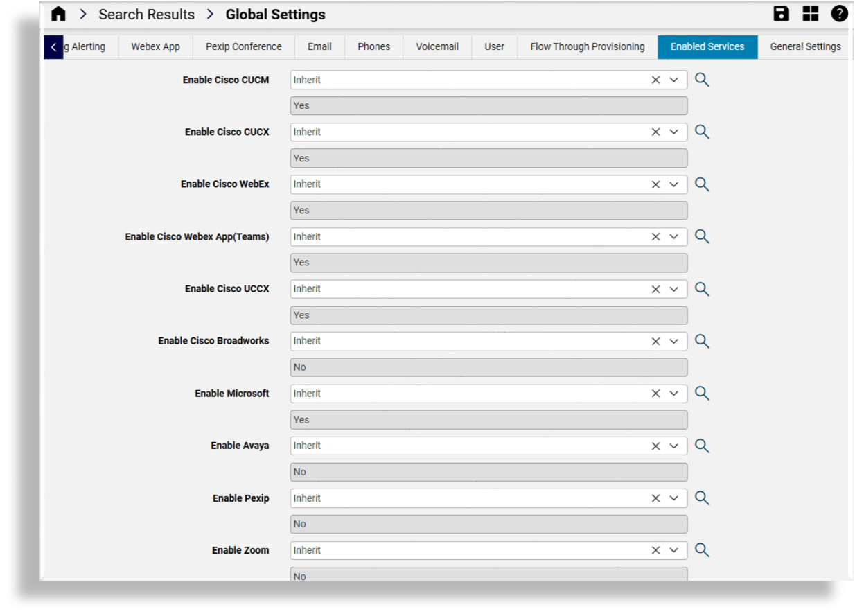This screenshot has width=855, height=616.
Task: Open the app grid icon near Save
Action: click(x=809, y=13)
